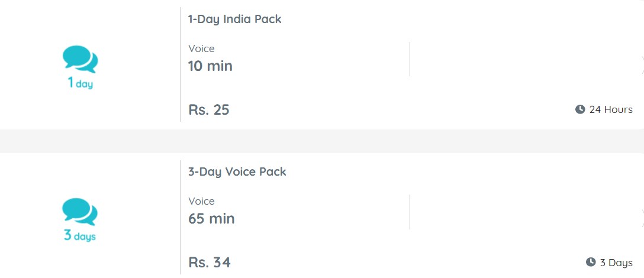This screenshot has width=644, height=278.
Task: Click the 3 Days validity label
Action: click(x=616, y=263)
